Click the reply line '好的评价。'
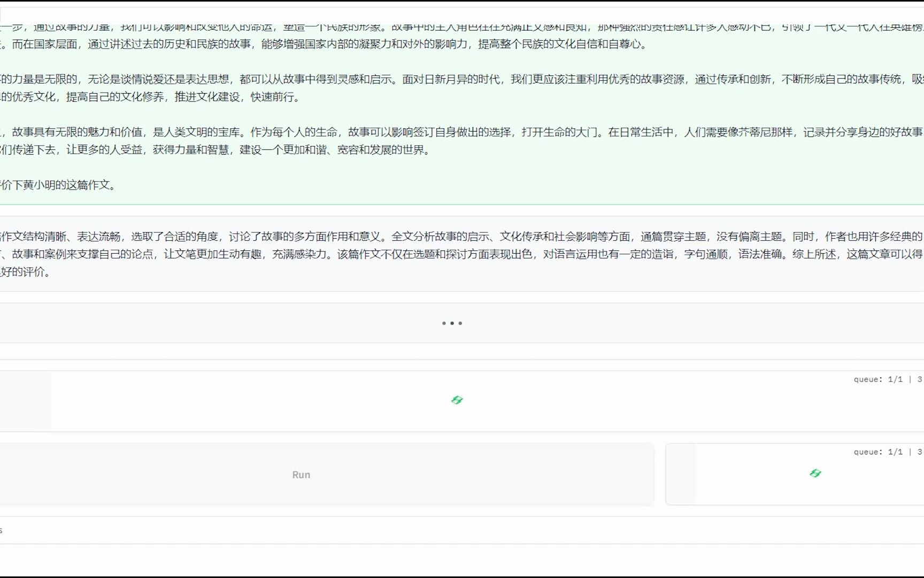 [26, 272]
